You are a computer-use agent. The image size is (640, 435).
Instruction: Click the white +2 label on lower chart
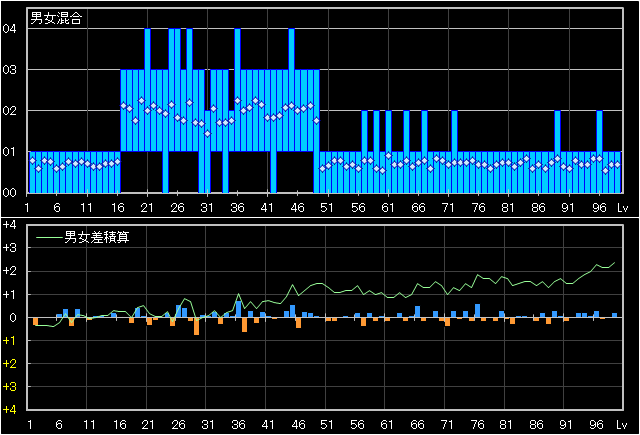point(9,271)
